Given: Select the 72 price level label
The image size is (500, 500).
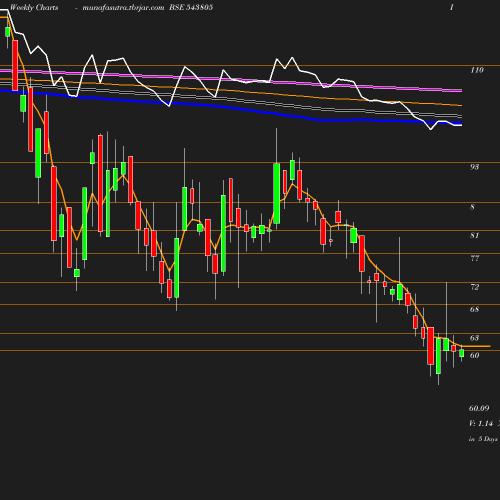Looking at the screenshot, I should pyautogui.click(x=475, y=287).
